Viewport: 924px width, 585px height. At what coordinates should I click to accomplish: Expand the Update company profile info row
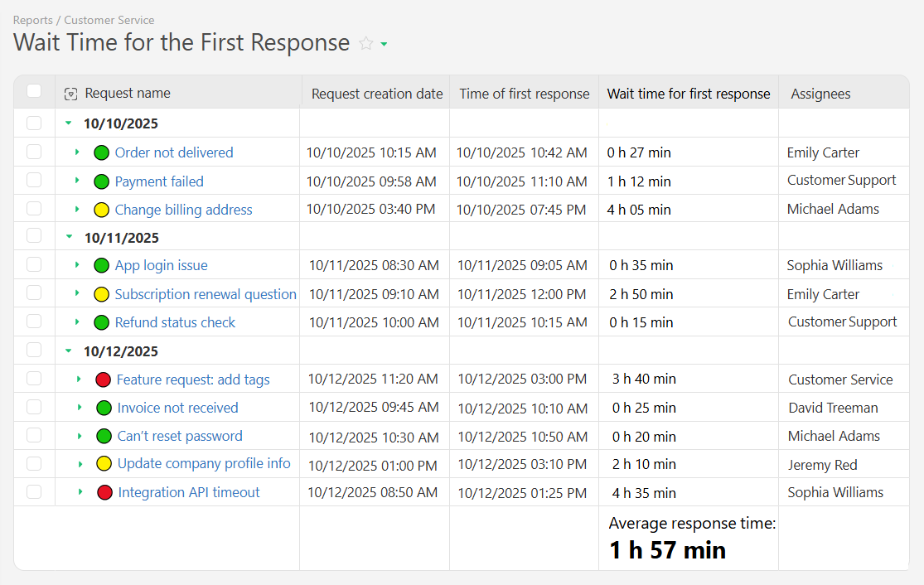pyautogui.click(x=80, y=464)
